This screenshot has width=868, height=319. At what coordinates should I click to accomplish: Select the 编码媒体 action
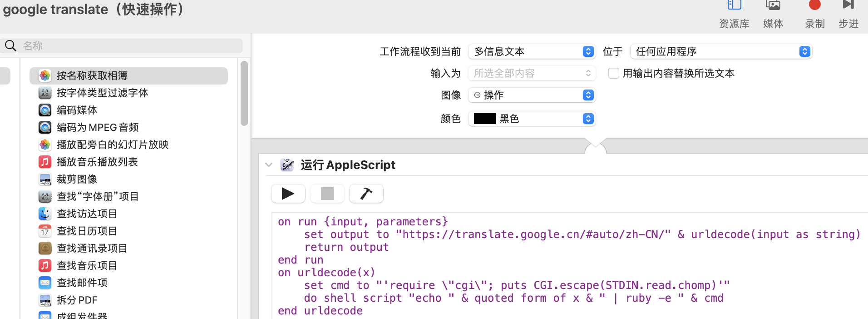click(128, 110)
